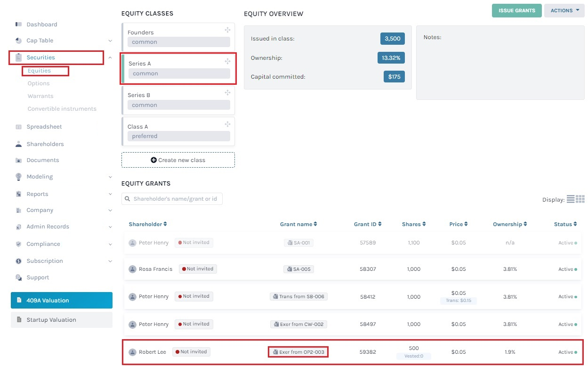Expand the Reports menu chevron

click(x=110, y=194)
